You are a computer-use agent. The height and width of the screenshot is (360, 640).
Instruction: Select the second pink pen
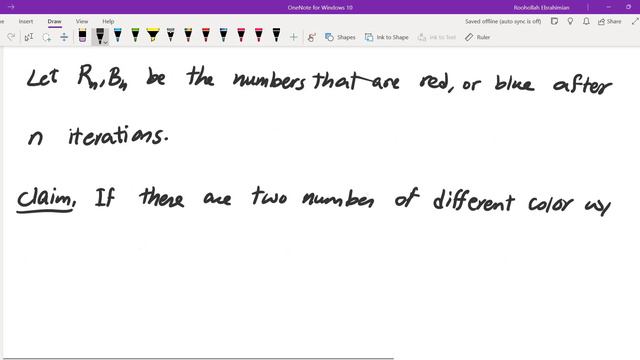coord(259,36)
